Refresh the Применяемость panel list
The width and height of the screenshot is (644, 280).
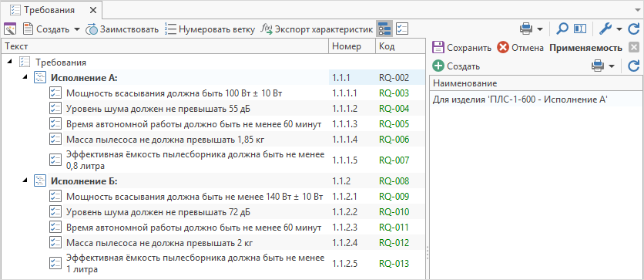click(634, 66)
